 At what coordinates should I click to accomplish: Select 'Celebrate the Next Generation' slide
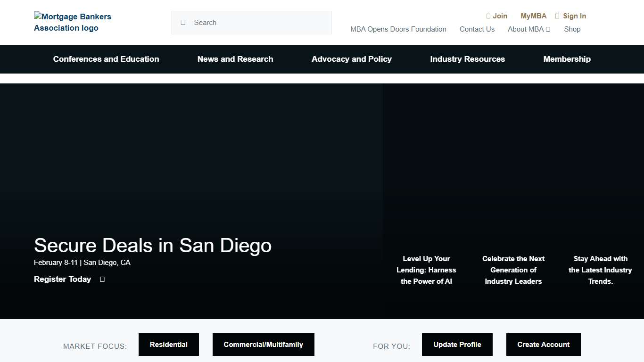pyautogui.click(x=513, y=270)
